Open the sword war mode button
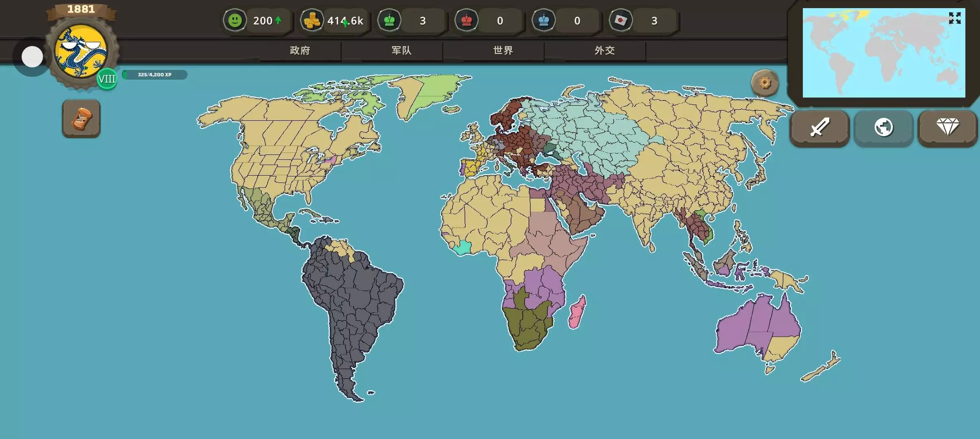980x439 pixels. click(820, 128)
